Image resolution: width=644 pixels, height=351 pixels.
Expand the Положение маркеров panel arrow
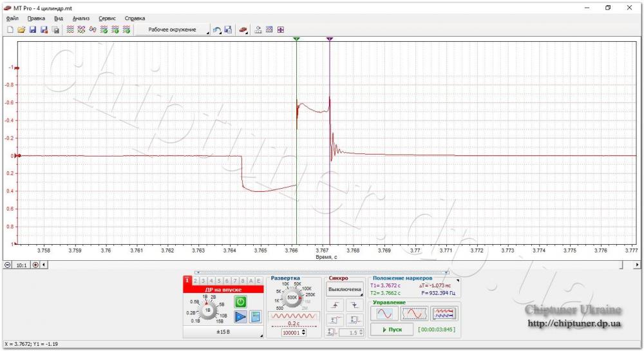click(x=458, y=280)
